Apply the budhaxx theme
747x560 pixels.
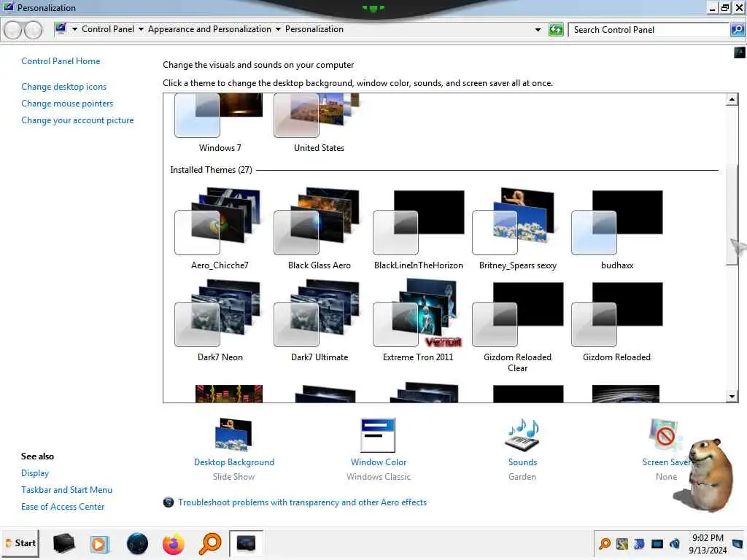coord(617,228)
